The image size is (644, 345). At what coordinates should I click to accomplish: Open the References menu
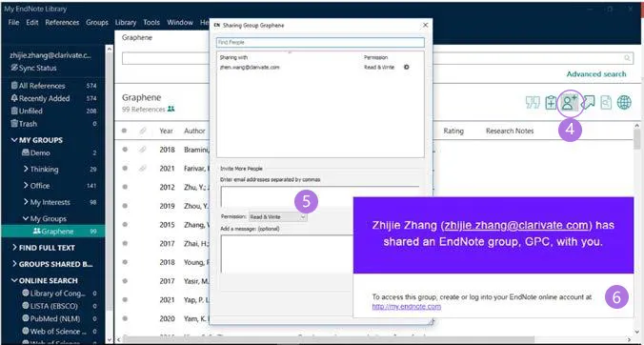62,23
